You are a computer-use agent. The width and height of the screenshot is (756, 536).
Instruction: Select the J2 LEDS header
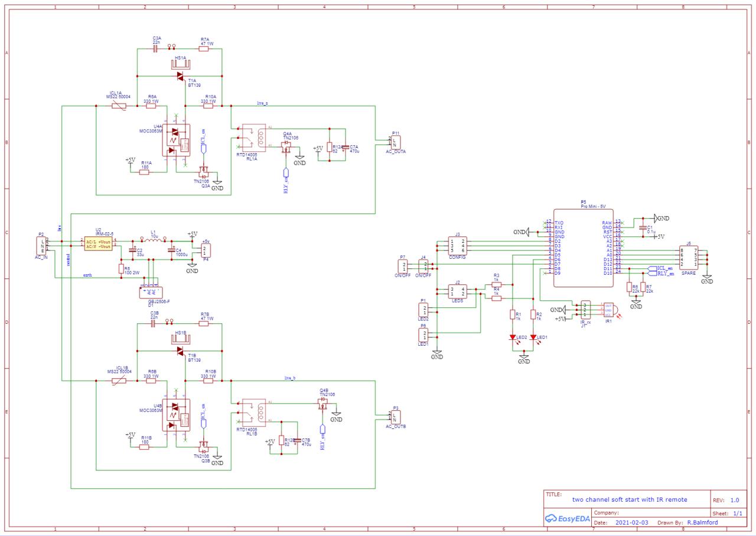[x=457, y=291]
